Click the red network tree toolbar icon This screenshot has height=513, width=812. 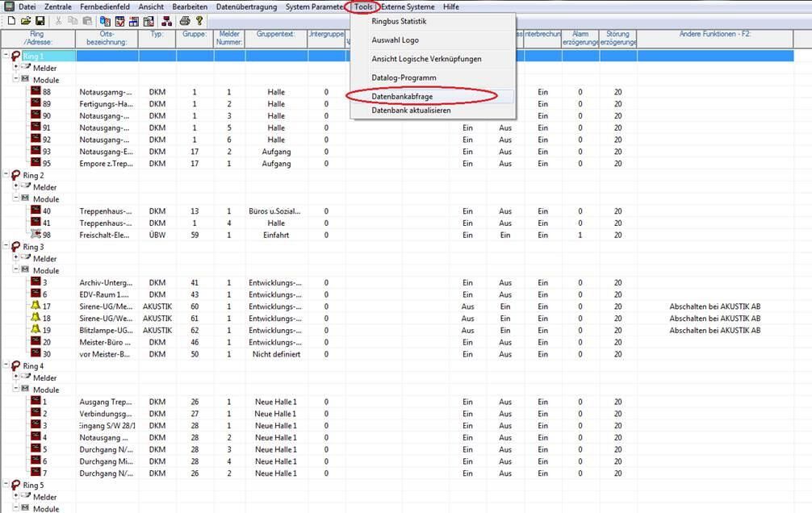coord(167,21)
